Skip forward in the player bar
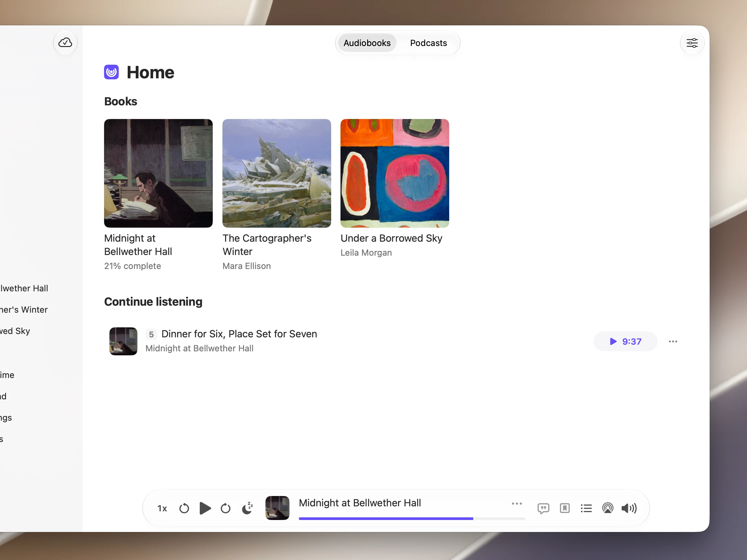747x560 pixels. click(x=225, y=508)
